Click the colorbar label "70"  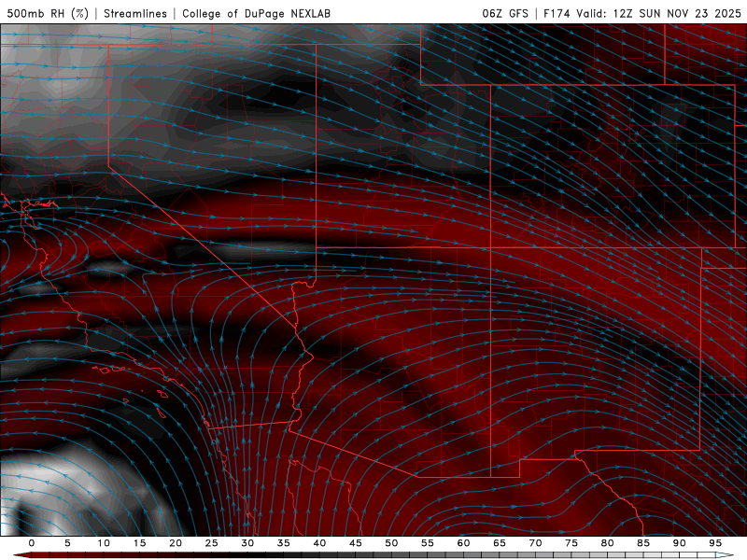(x=535, y=543)
